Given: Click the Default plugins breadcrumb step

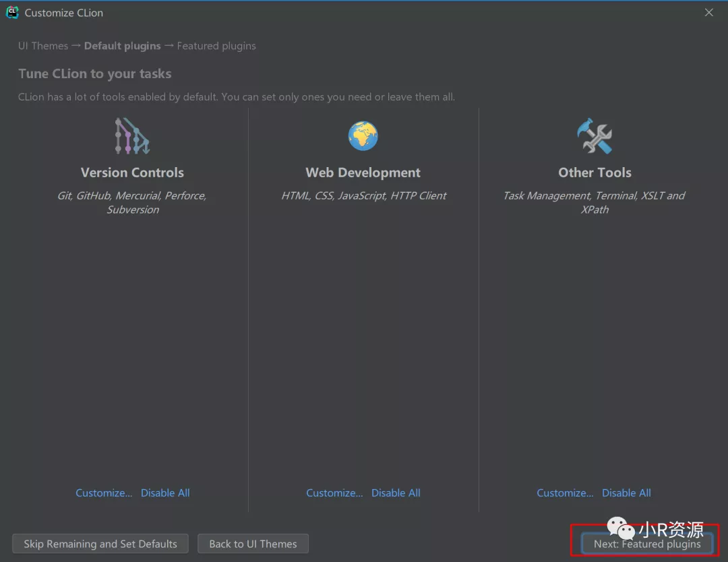Looking at the screenshot, I should coord(123,46).
